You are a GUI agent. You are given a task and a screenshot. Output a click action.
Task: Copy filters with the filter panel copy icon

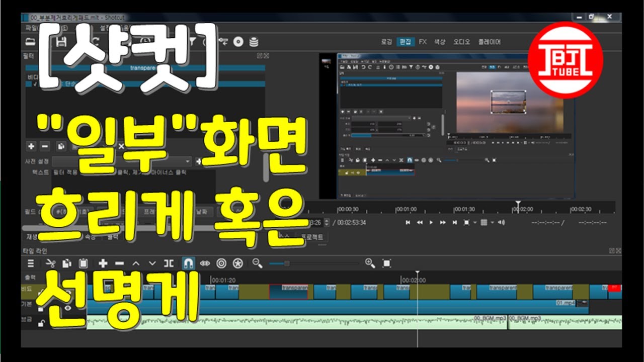click(60, 146)
